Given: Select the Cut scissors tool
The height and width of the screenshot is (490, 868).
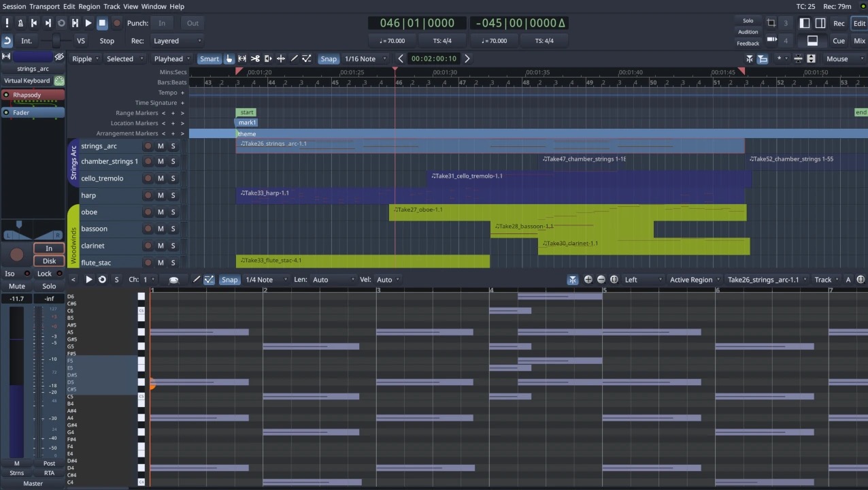Looking at the screenshot, I should [255, 59].
